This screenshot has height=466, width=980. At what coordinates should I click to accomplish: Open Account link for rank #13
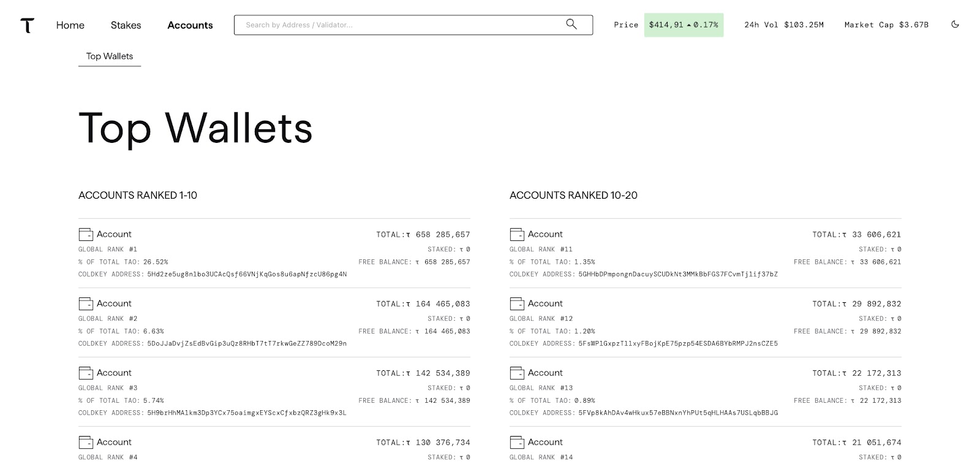click(x=545, y=373)
